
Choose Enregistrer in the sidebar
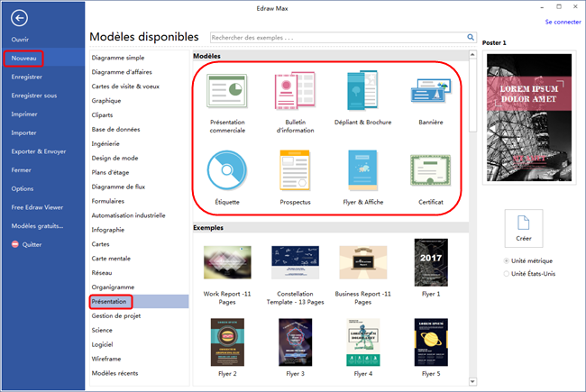26,77
